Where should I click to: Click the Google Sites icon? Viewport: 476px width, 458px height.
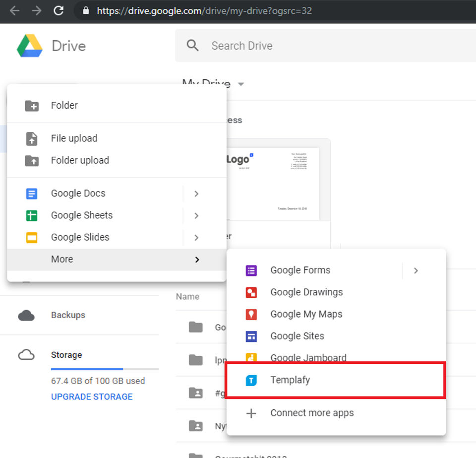click(251, 336)
